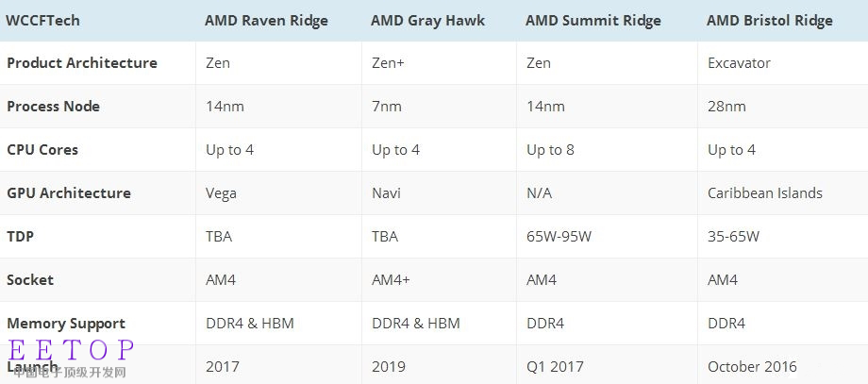868x384 pixels.
Task: Select the AMD Gray Hawk column header
Action: click(428, 21)
